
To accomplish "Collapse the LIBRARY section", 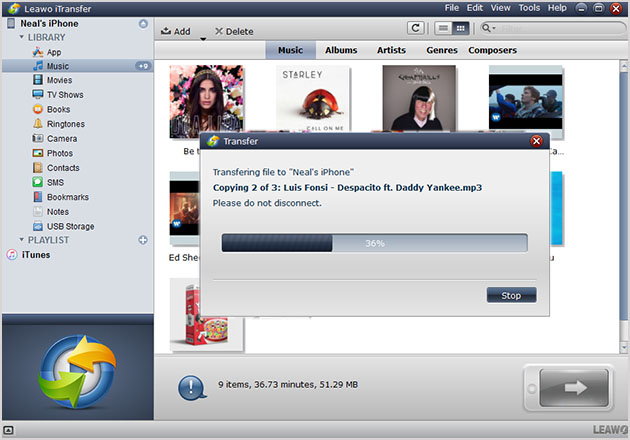I will [x=22, y=37].
